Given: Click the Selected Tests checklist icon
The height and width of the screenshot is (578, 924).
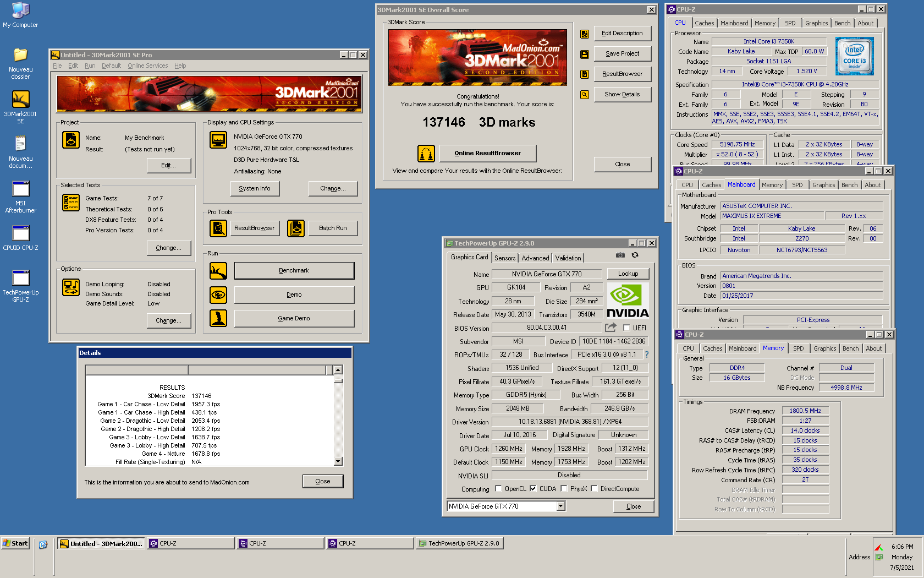Looking at the screenshot, I should pos(71,203).
